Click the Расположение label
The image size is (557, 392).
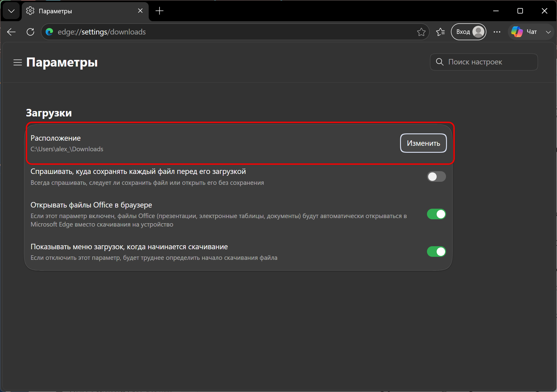[x=56, y=138]
